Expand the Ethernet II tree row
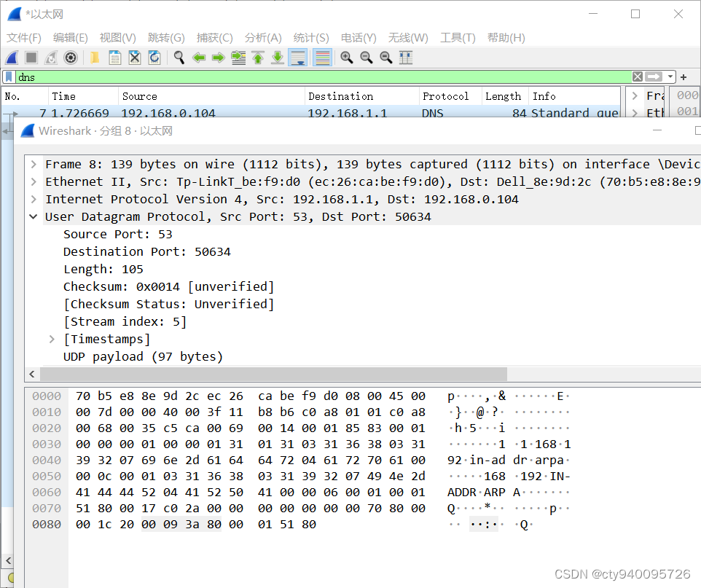The height and width of the screenshot is (588, 701). 34,181
